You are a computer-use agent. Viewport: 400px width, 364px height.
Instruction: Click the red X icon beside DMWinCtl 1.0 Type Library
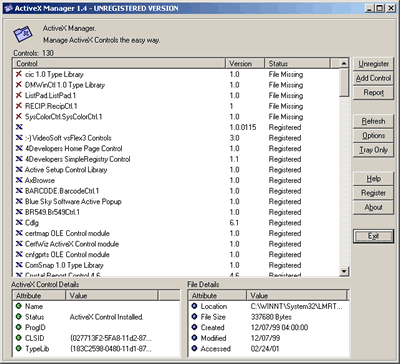(19, 85)
